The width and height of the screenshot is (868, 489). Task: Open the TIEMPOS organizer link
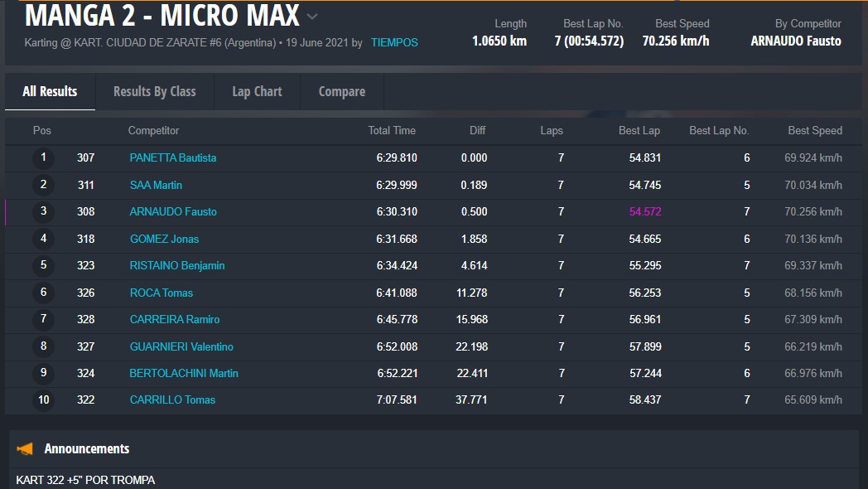(394, 42)
